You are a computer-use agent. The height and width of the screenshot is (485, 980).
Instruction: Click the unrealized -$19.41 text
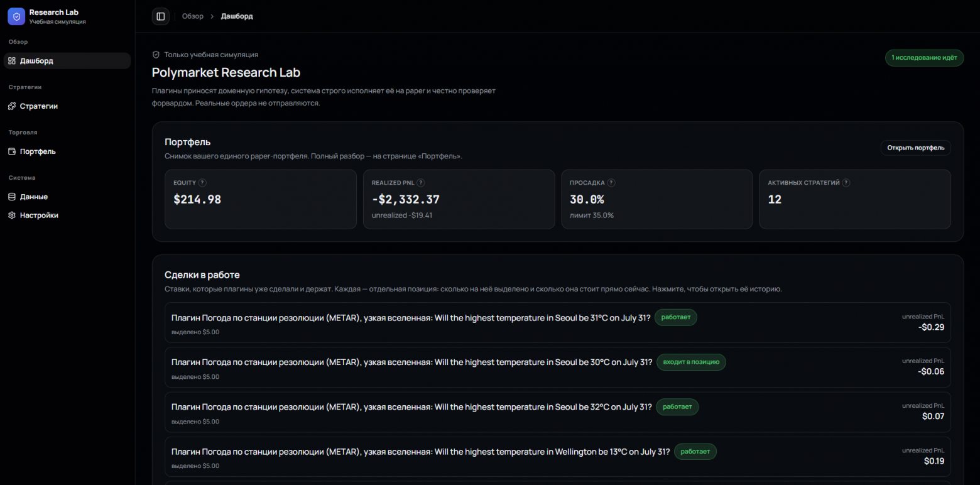[402, 215]
